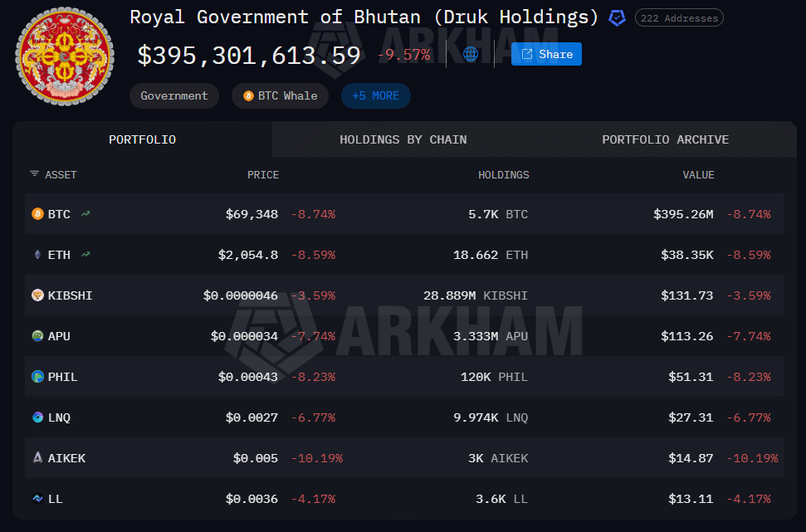This screenshot has height=532, width=806.
Task: Click the -10.19% AIKEK price change
Action: point(316,458)
